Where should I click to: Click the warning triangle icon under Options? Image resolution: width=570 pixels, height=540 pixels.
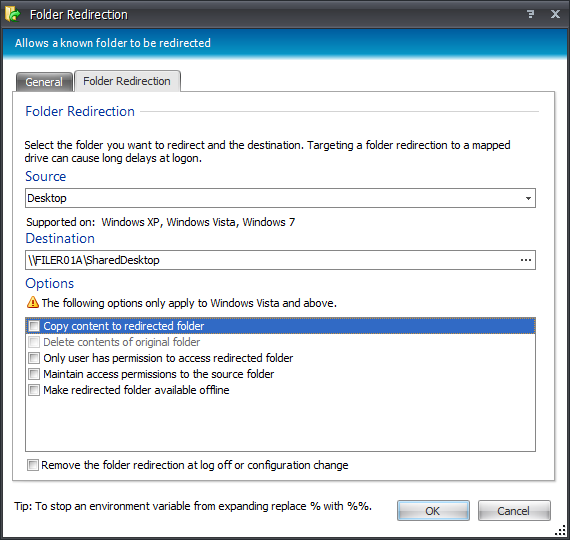click(33, 302)
